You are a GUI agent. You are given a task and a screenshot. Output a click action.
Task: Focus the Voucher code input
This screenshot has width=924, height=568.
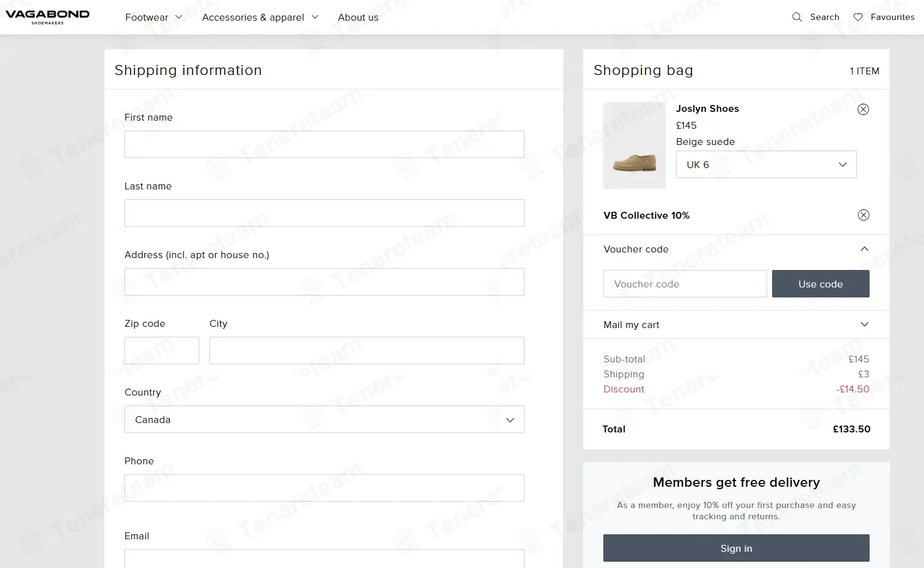pos(685,284)
